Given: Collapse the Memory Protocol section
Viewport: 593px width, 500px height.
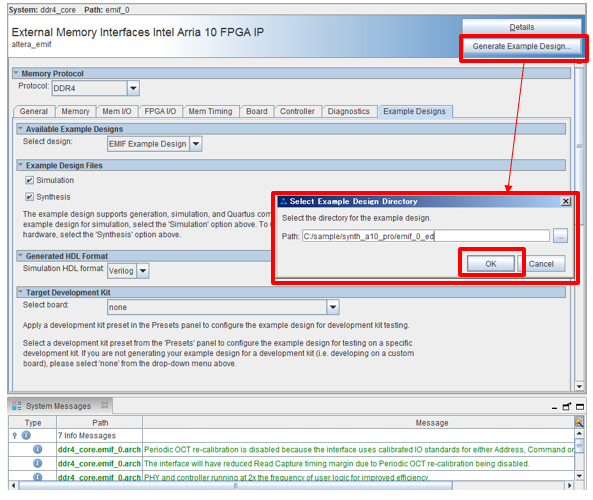Looking at the screenshot, I should click(x=16, y=73).
